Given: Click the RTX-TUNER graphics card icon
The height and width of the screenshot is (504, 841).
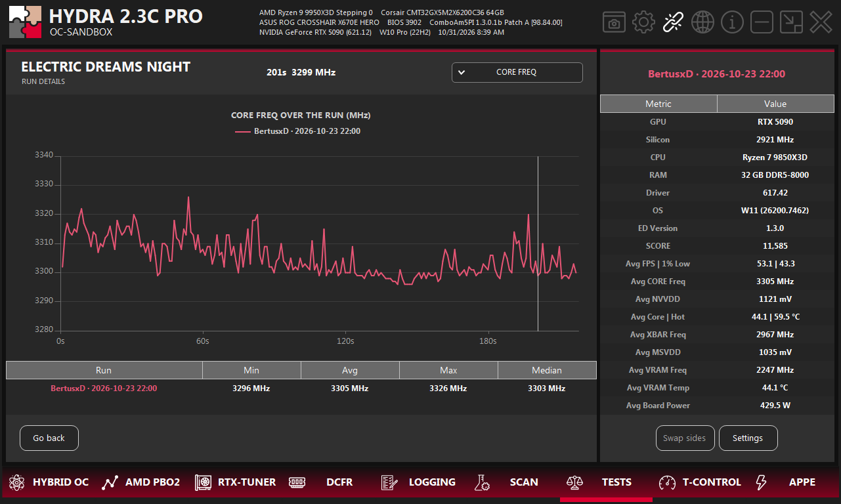Looking at the screenshot, I should [x=203, y=483].
